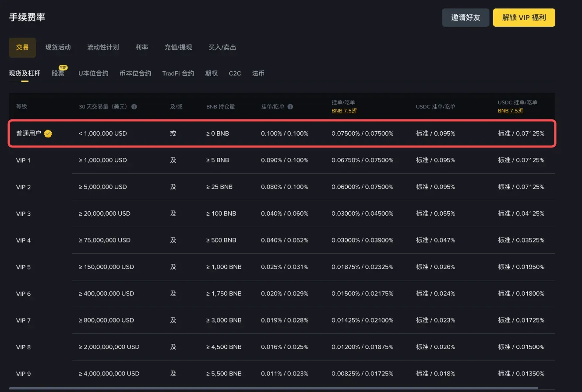
Task: Click the 标准 / 0.047% USDC fee cell
Action: click(x=436, y=240)
